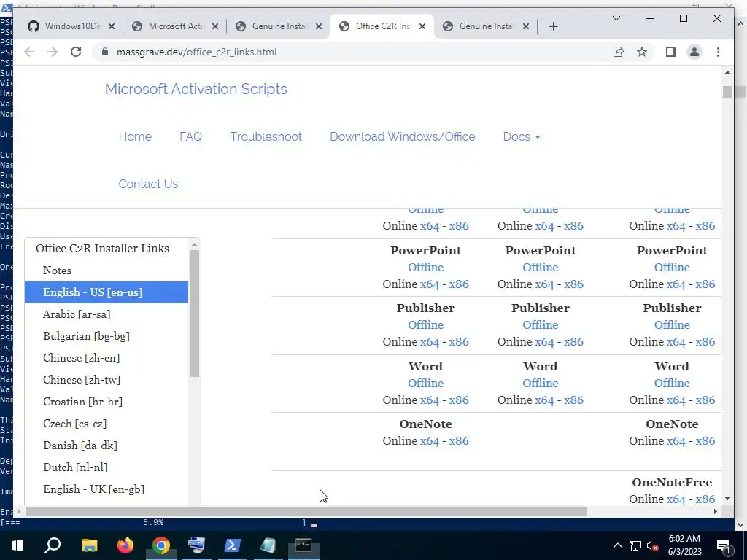Open the notification center icon

(x=724, y=546)
